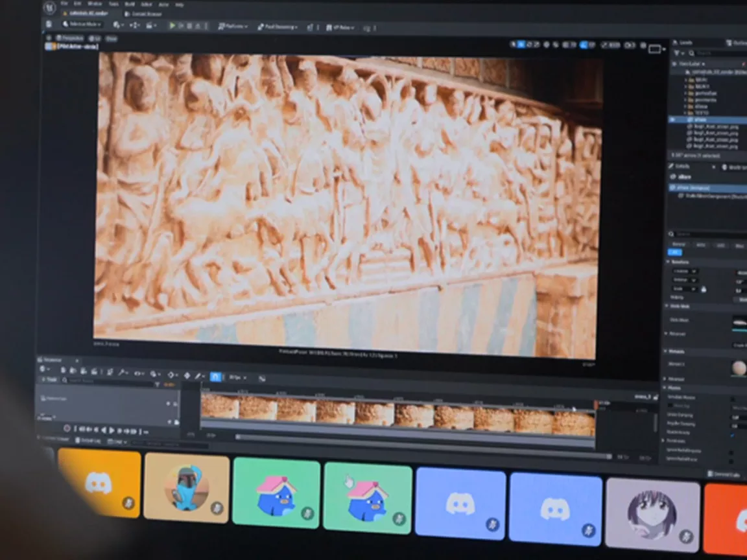
Task: Toggle the Sequencer auto-key diamond icon
Action: 187,376
